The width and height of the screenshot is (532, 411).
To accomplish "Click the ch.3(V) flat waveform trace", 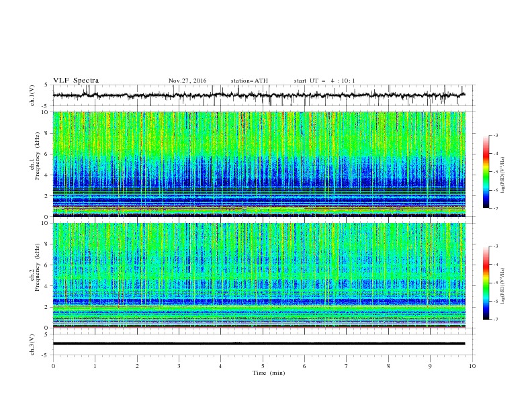I will click(259, 344).
